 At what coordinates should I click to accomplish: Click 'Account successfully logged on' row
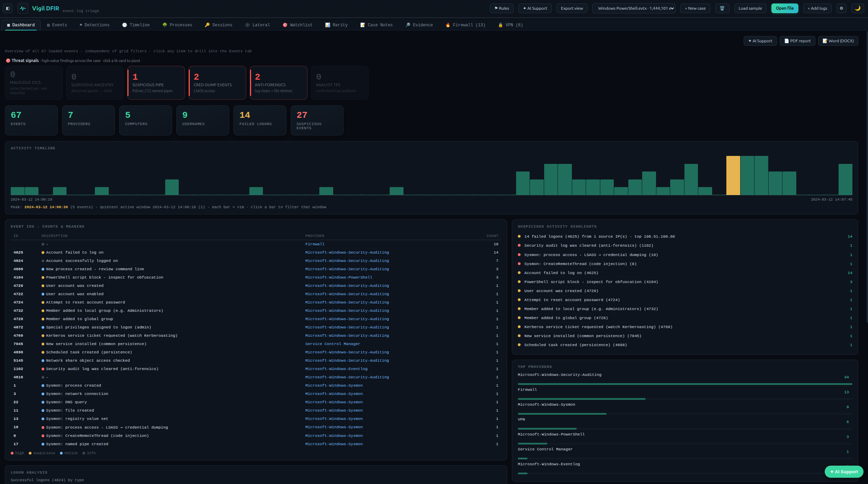coord(256,261)
